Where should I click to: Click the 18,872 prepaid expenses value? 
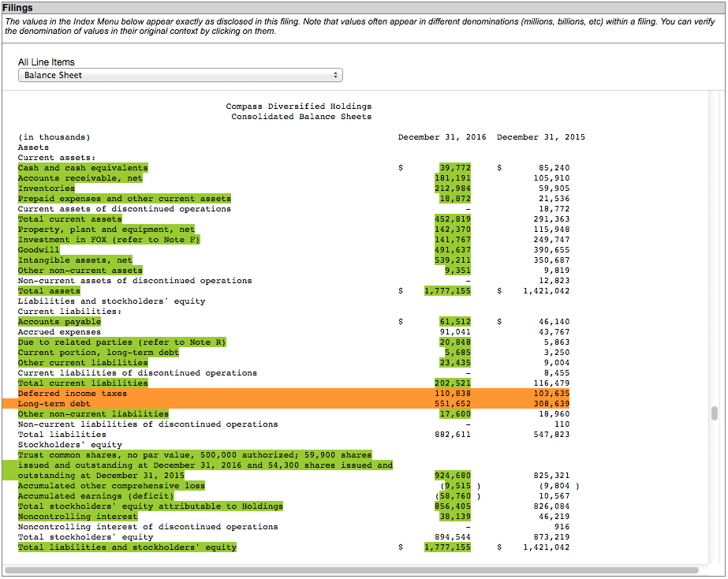455,199
